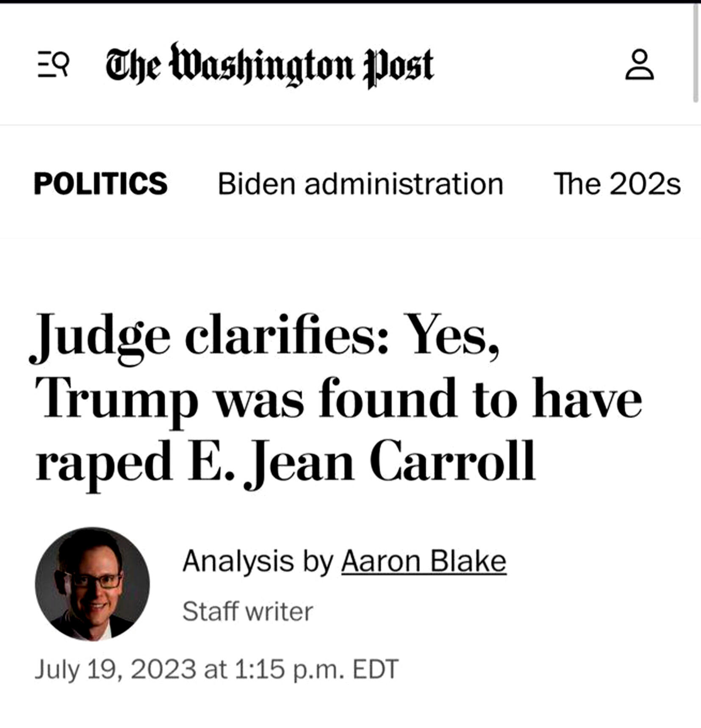The height and width of the screenshot is (728, 701).
Task: Click the vertical scrollbar thumb at right edge
Action: click(x=695, y=53)
